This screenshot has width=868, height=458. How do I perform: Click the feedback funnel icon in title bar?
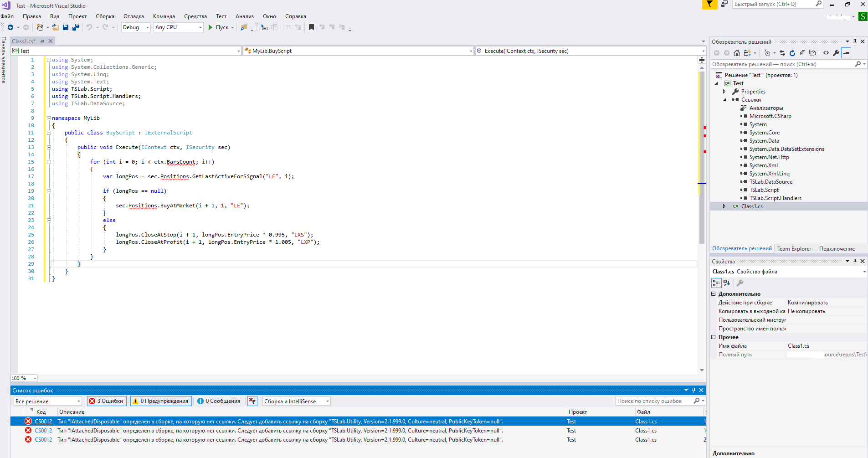[709, 5]
